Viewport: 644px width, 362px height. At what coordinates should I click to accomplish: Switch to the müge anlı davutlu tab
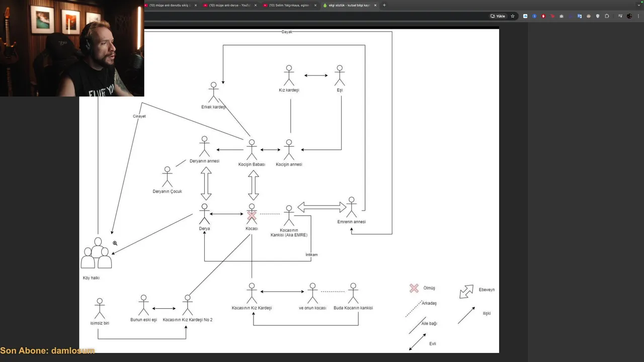click(x=170, y=5)
